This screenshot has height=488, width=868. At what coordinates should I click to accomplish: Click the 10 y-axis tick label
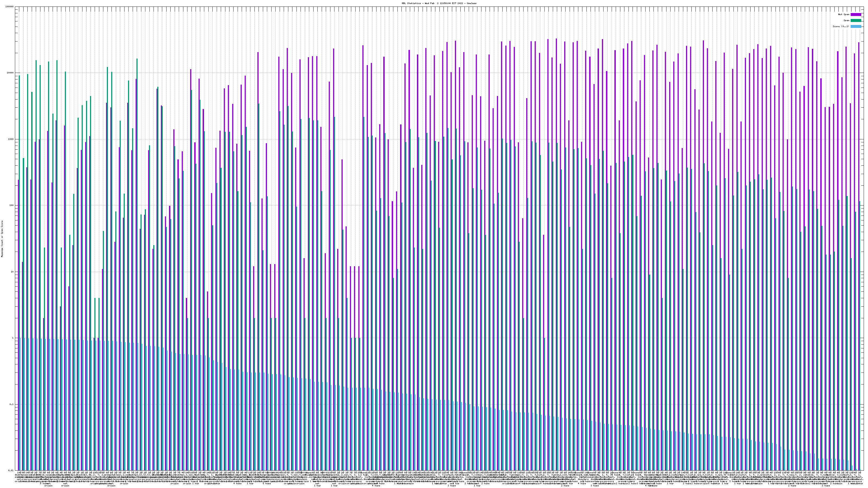pyautogui.click(x=12, y=272)
